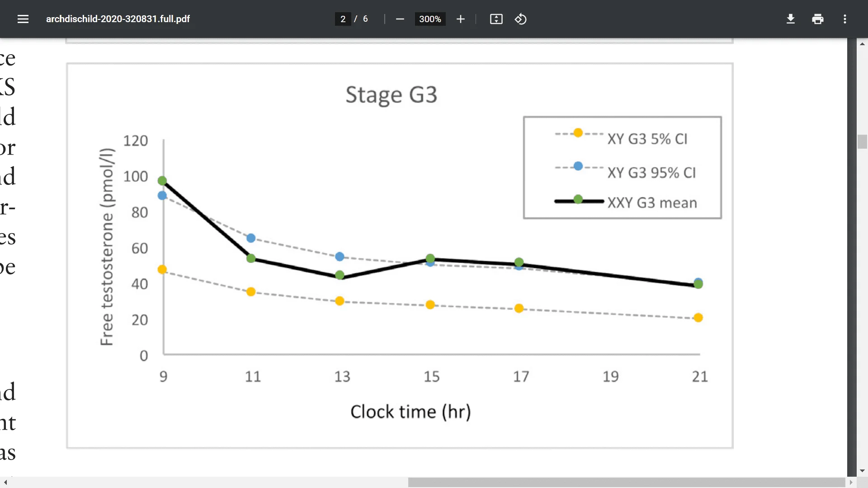Click the scroll left arrow
The height and width of the screenshot is (488, 868).
5,483
